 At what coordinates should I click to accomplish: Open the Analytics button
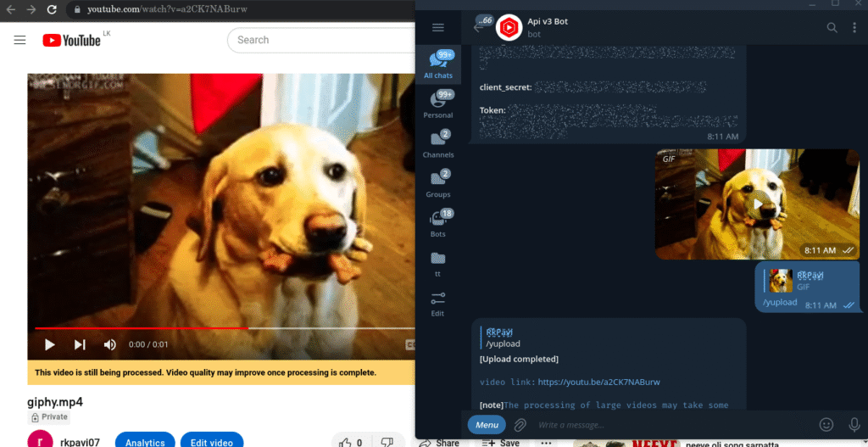pyautogui.click(x=145, y=442)
